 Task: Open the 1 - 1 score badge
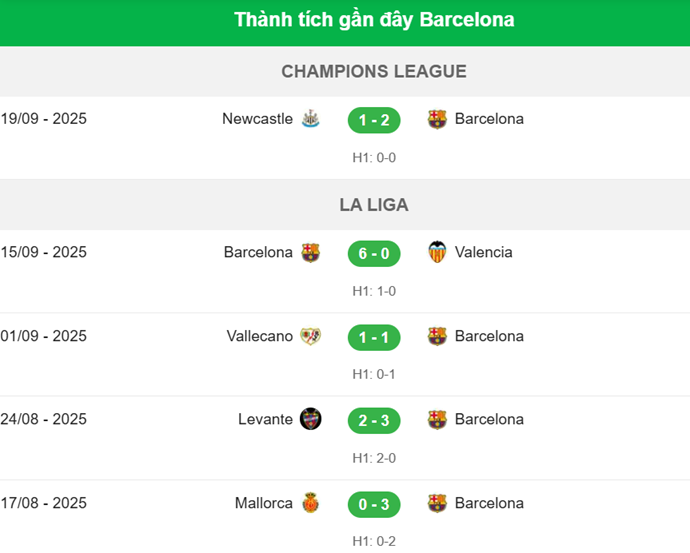pyautogui.click(x=374, y=337)
